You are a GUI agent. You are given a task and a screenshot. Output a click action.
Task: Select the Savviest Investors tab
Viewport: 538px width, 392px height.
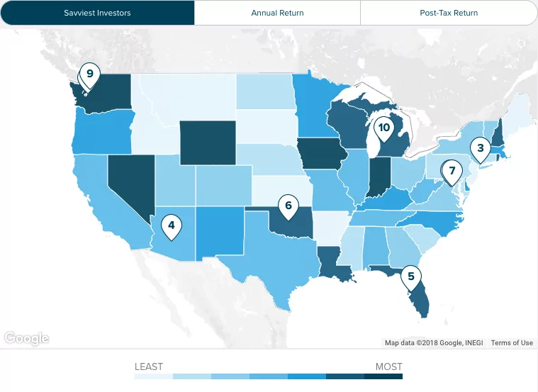[97, 13]
